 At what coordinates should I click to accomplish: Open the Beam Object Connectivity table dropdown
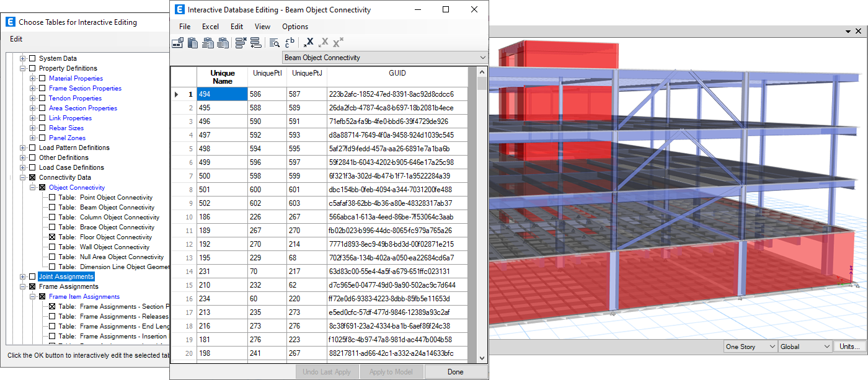pos(483,58)
